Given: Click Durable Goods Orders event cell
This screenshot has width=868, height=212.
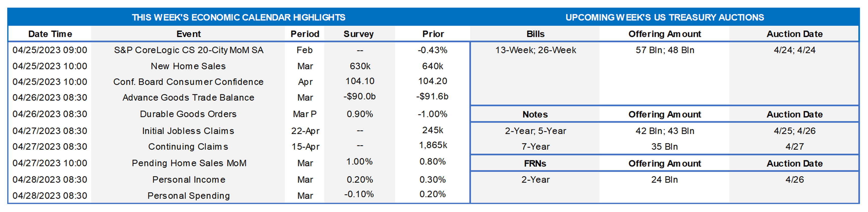Looking at the screenshot, I should pos(188,114).
